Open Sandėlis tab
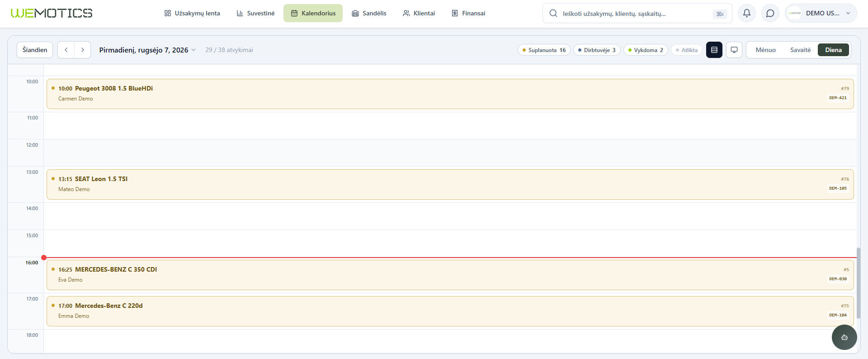This screenshot has width=868, height=359. (x=369, y=13)
